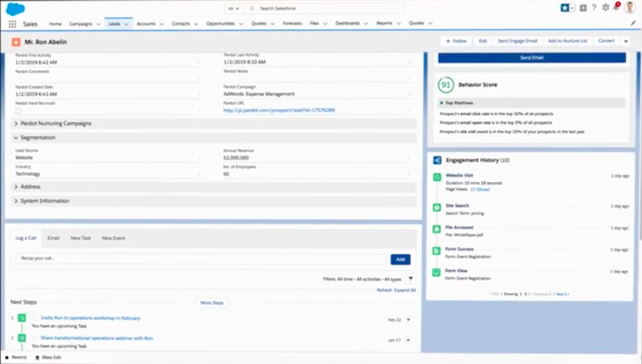Open the Forecasts tab
642x364 pixels.
coord(292,23)
